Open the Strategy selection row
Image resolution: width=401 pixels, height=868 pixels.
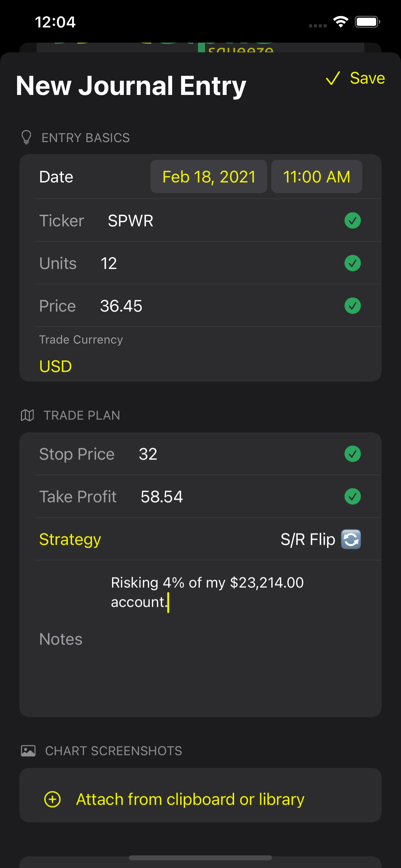tap(200, 539)
